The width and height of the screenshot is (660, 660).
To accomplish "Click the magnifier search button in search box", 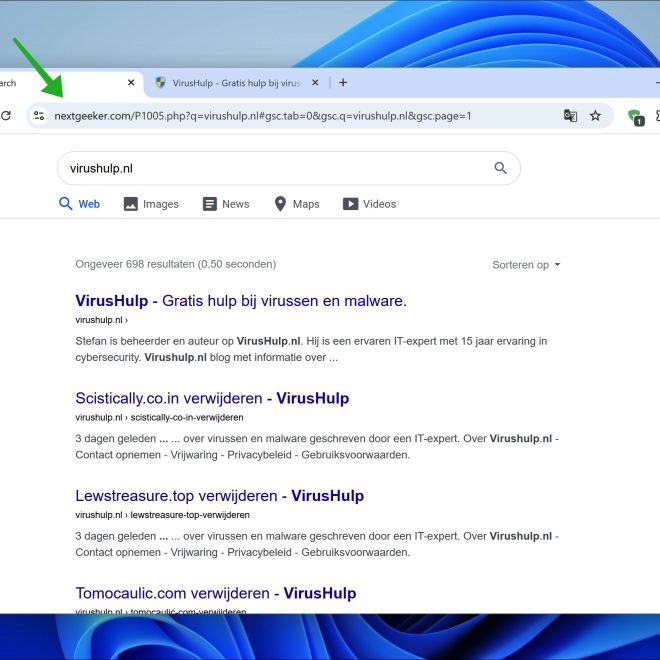I will (x=500, y=168).
